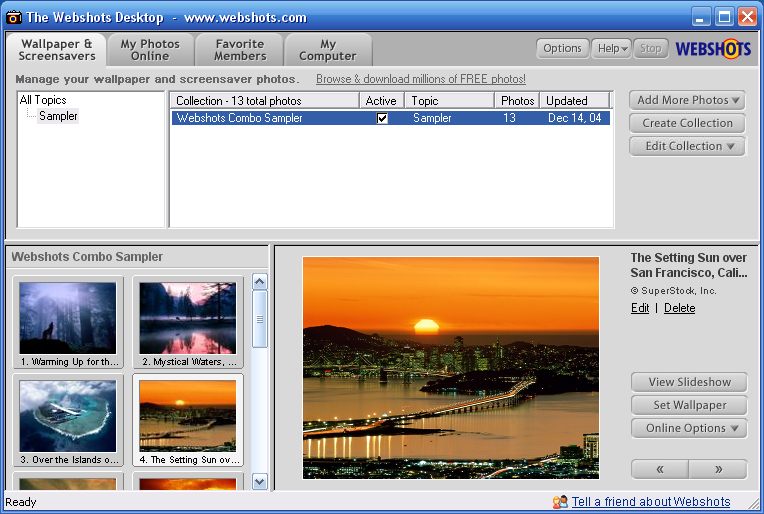
Task: Click the Delete link for the photo
Action: pos(679,308)
